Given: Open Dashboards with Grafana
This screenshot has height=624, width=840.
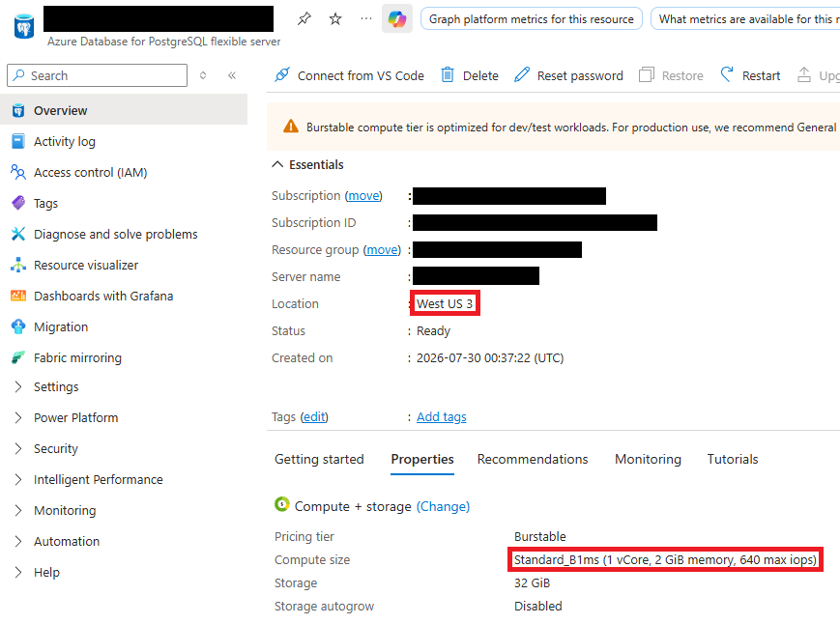Looking at the screenshot, I should [102, 296].
